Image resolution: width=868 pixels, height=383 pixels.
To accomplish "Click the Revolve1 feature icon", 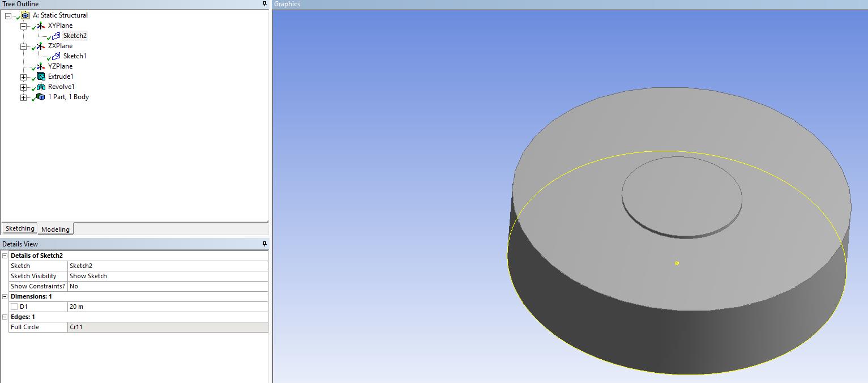I will coord(41,87).
